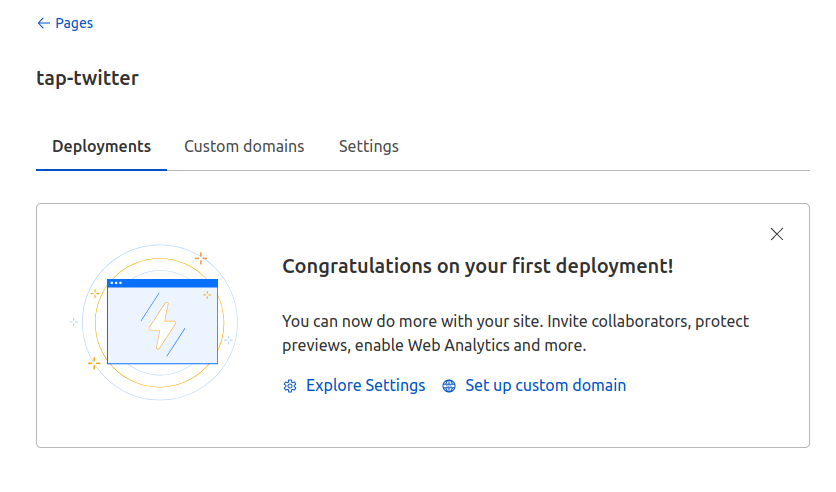Click the back arrow icon beside Pages
Screen dimensions: 836x492
[43, 23]
